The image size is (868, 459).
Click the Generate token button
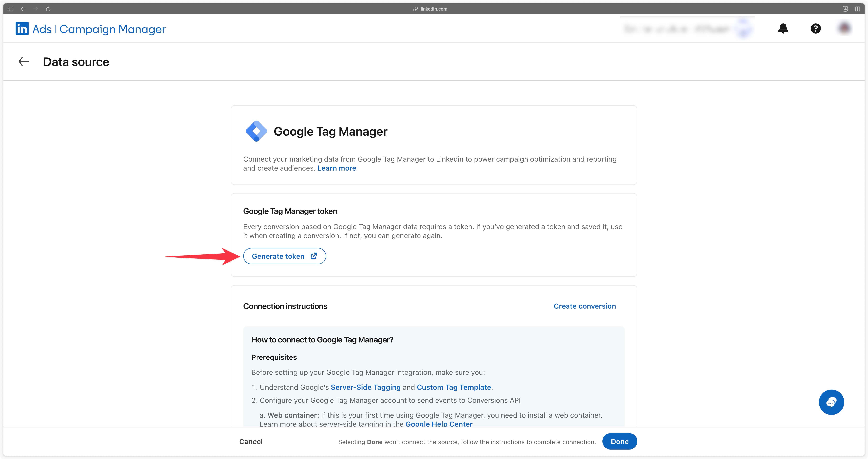[x=284, y=256]
